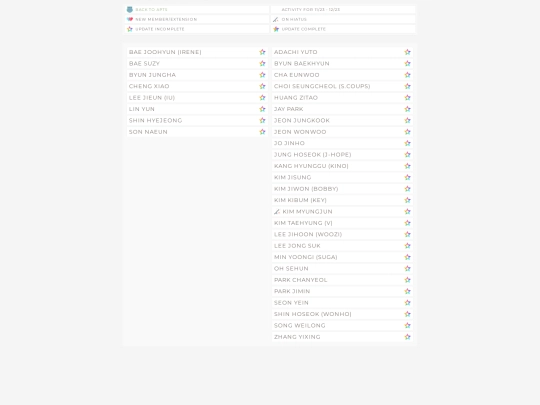Viewport: 540px width, 405px height.
Task: Click the star icon beside Jeon Jungkook
Action: [408, 120]
